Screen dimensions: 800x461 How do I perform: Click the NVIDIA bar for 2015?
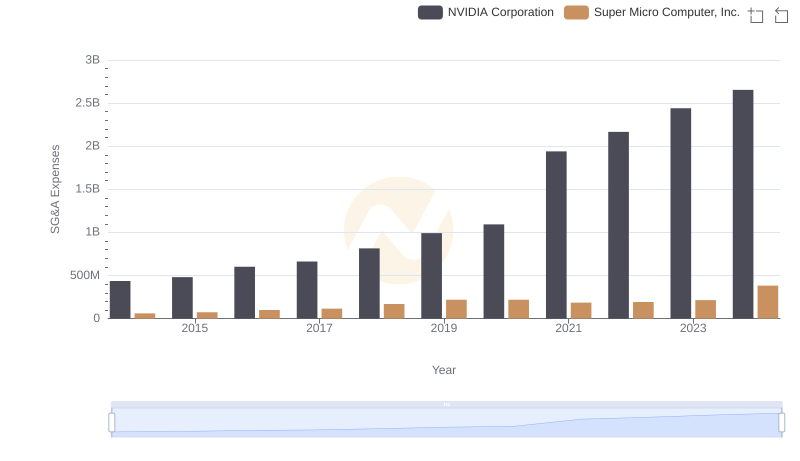click(182, 298)
